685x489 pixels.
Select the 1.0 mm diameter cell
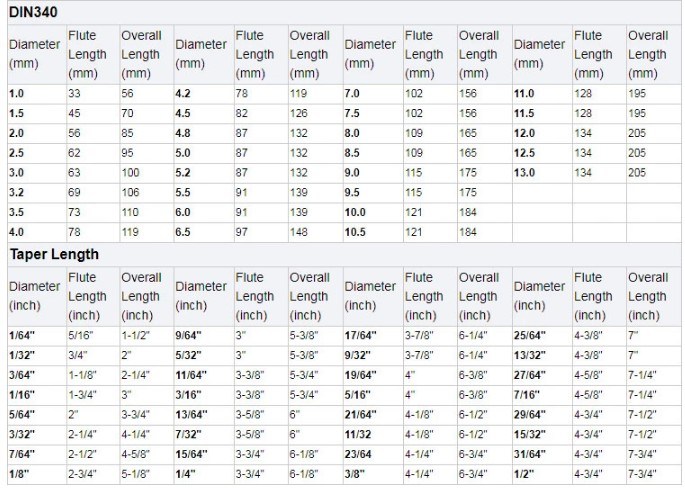coord(17,93)
